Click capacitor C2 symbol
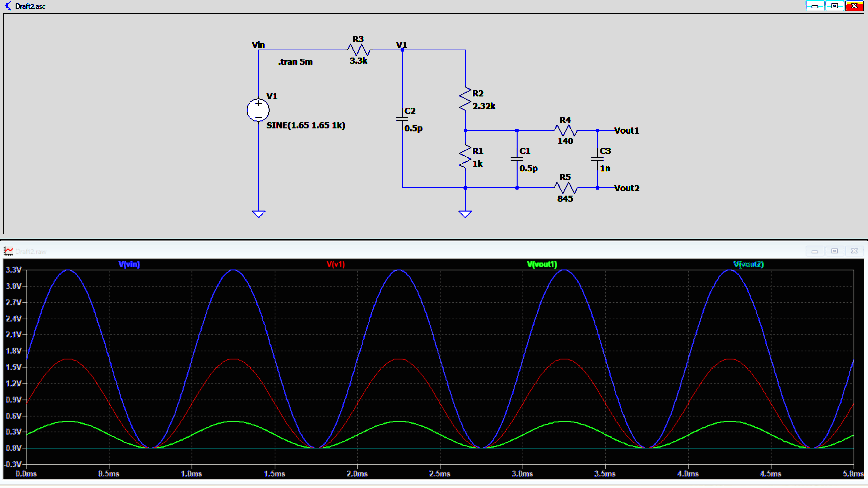 point(402,119)
